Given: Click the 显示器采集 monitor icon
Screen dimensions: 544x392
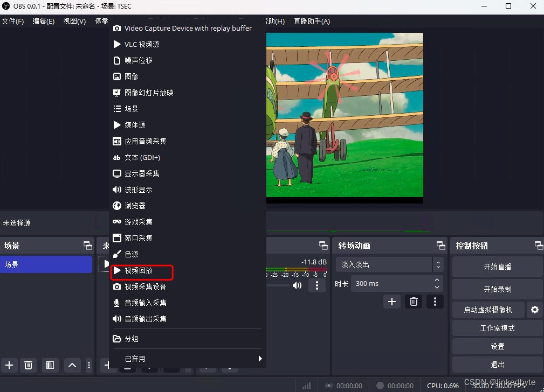Looking at the screenshot, I should pyautogui.click(x=117, y=173).
